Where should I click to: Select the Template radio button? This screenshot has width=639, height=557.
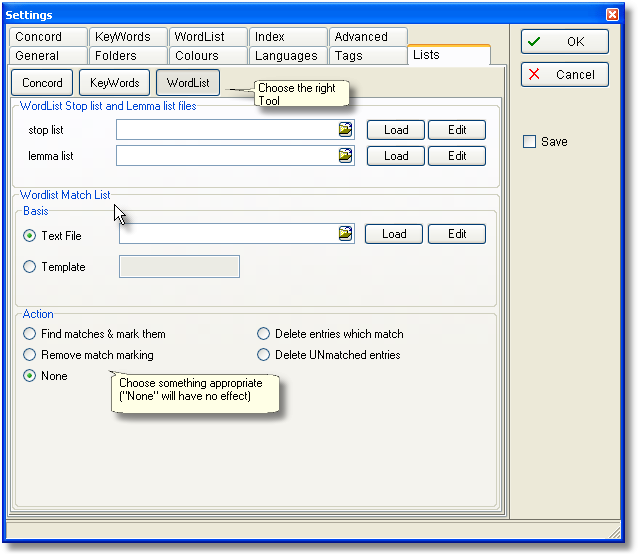click(x=30, y=267)
